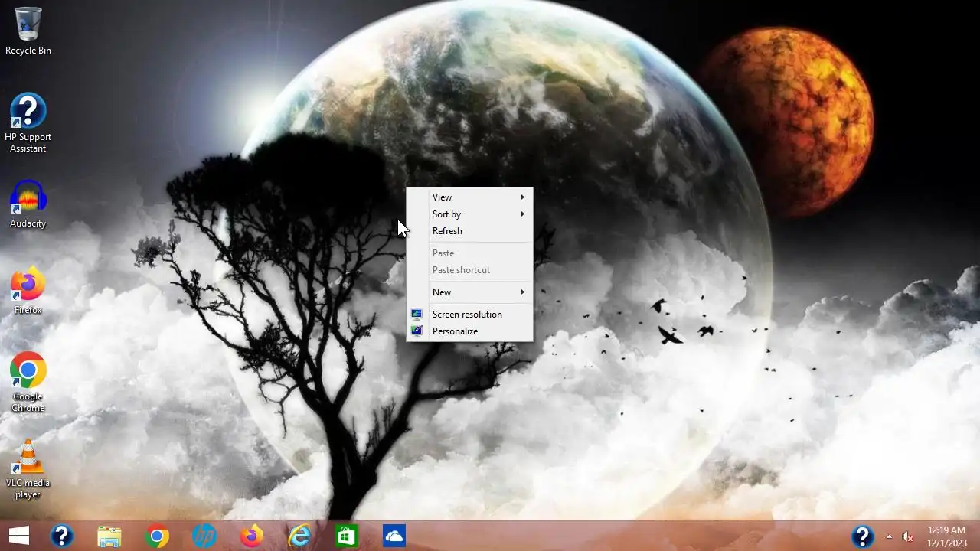
Task: Click the Personalize icon in the context menu
Action: 416,331
